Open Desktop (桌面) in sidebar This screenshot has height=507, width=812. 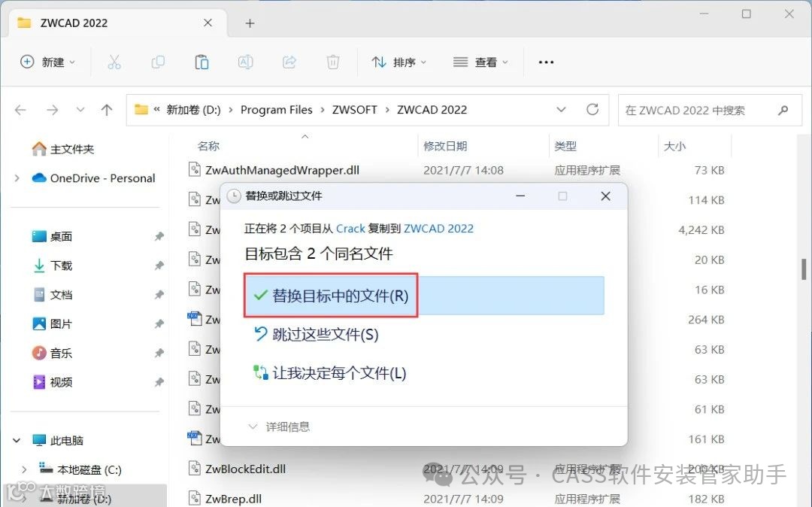click(x=52, y=237)
